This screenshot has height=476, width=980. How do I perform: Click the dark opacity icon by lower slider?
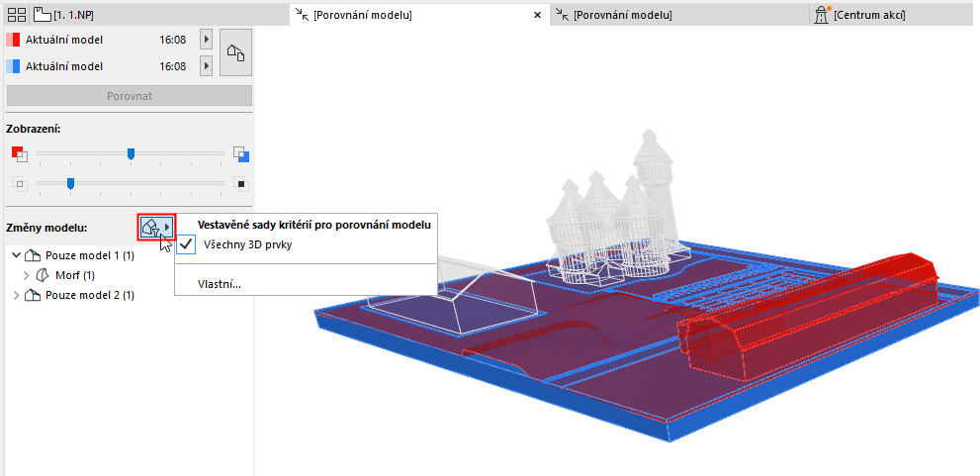point(241,184)
